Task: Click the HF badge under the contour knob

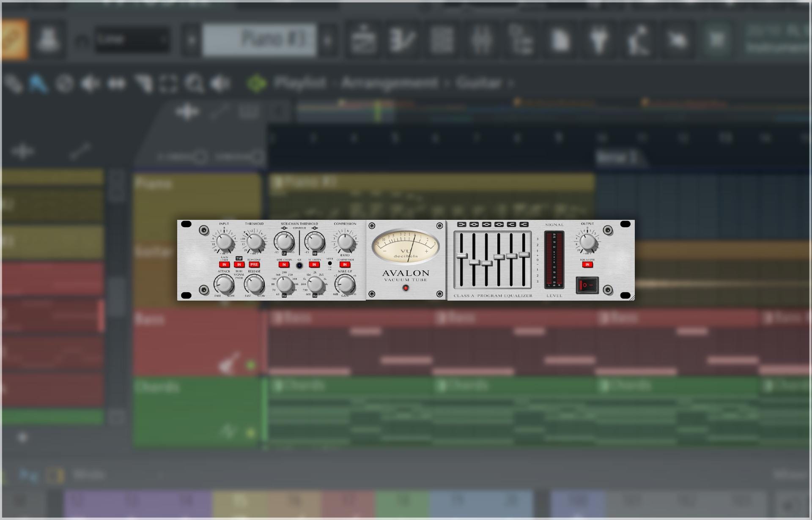Action: 315,253
